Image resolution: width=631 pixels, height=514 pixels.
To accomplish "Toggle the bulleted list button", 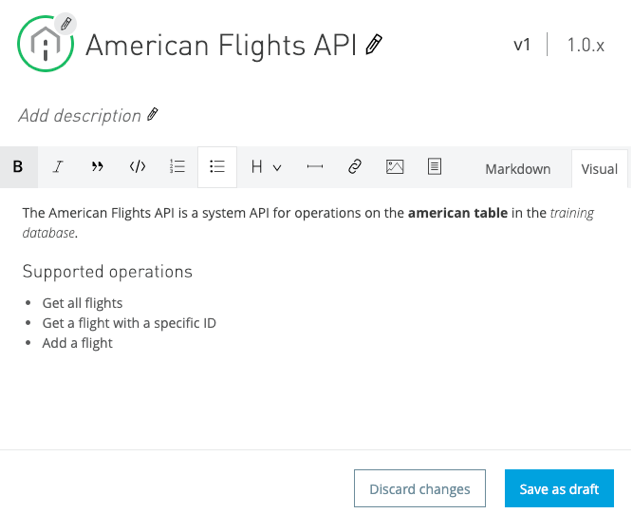I will pyautogui.click(x=217, y=167).
